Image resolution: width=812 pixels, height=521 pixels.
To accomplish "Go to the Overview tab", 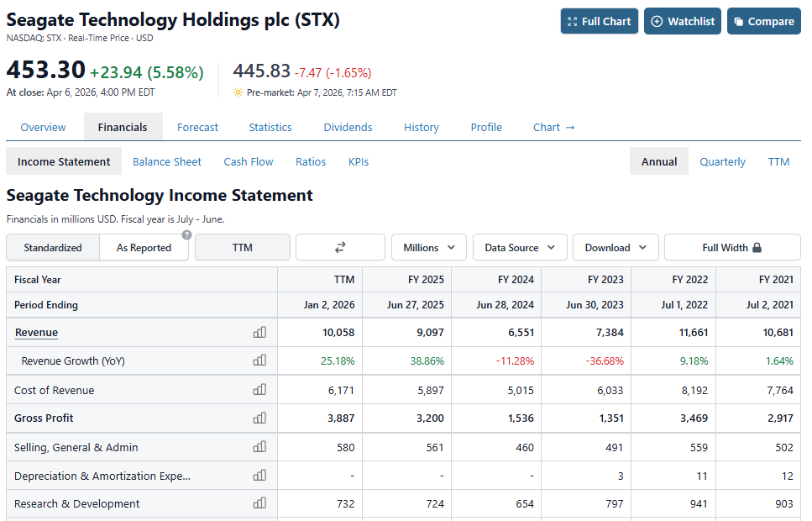I will tap(43, 127).
